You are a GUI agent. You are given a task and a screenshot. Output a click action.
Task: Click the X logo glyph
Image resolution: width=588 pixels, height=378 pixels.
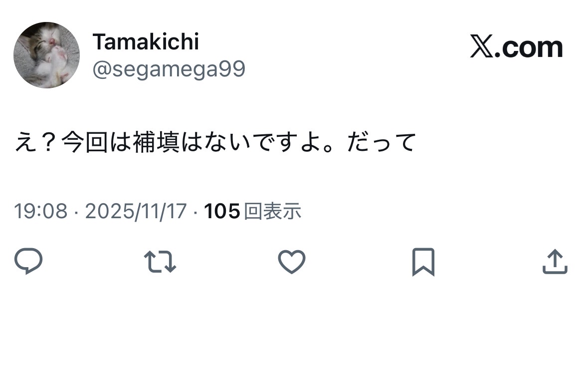coord(481,48)
